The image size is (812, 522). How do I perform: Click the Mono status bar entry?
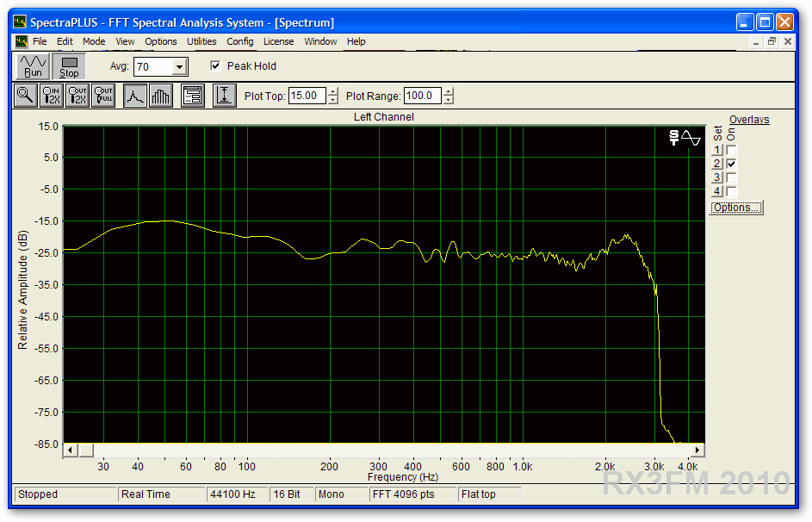click(341, 494)
